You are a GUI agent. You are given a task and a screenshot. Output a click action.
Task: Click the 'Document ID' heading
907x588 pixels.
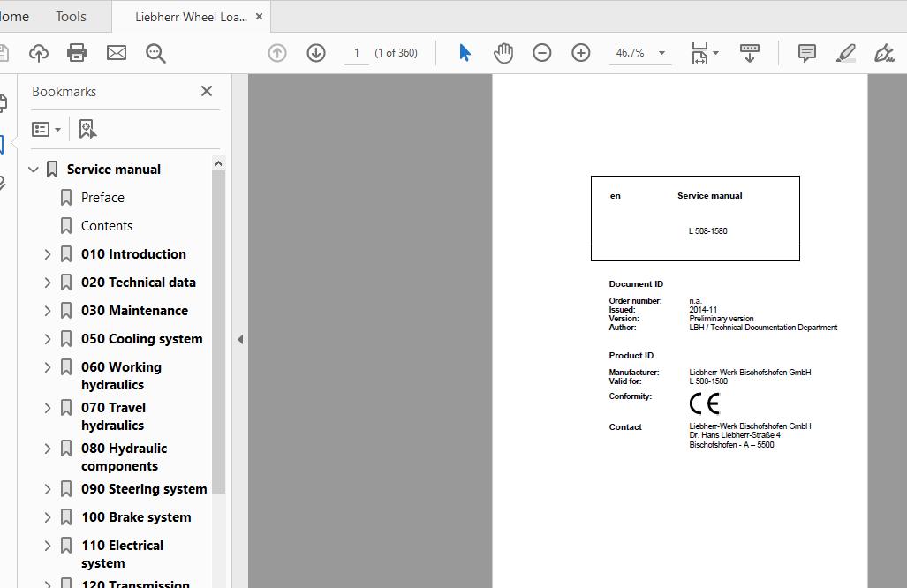[x=636, y=284]
